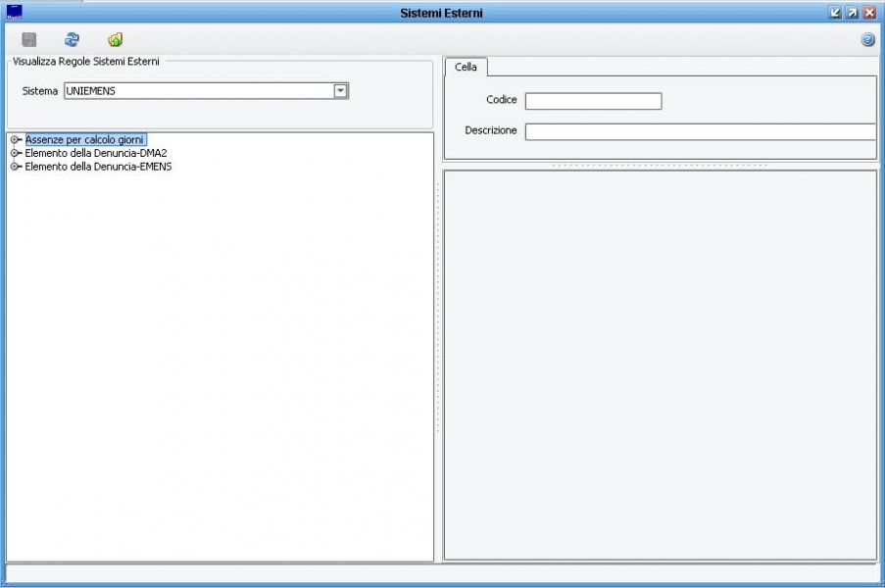Image resolution: width=885 pixels, height=588 pixels.
Task: Select the Elemento della Denuncia-DMA2 row
Action: point(96,153)
